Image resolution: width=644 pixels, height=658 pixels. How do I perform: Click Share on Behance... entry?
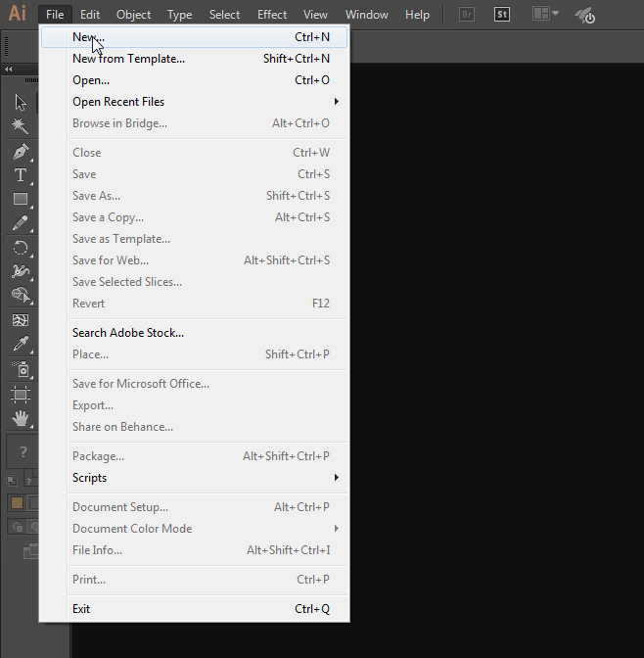click(x=194, y=427)
